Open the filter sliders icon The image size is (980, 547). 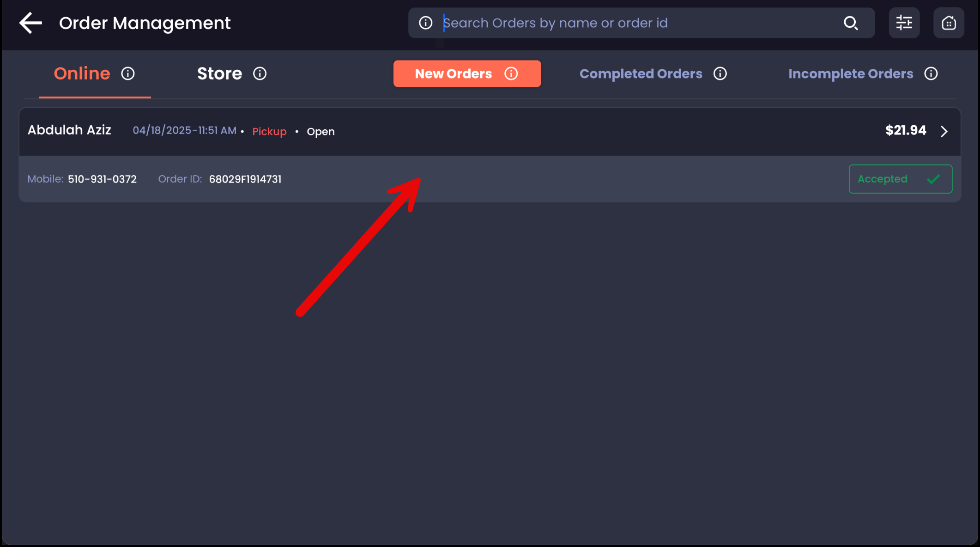(904, 23)
